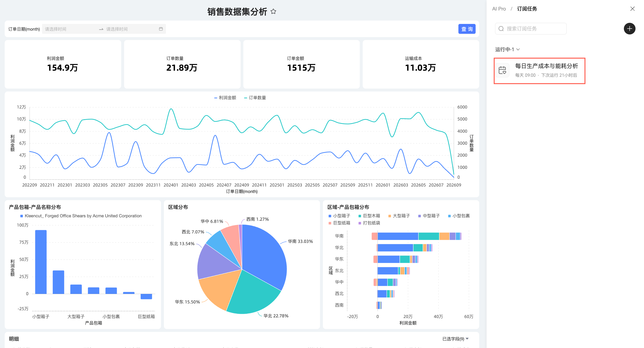
Task: Focus the 搜索订阅任务 search box
Action: pyautogui.click(x=530, y=29)
